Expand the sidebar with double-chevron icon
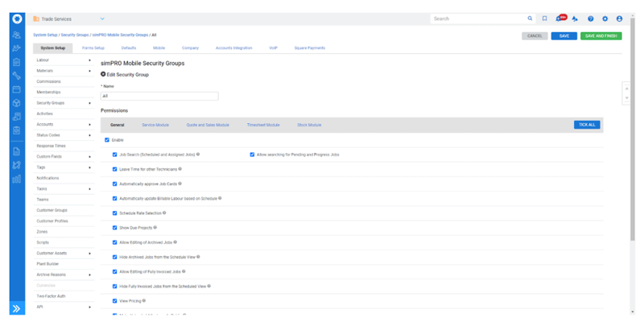Image resolution: width=644 pixels, height=322 pixels. coord(17,309)
